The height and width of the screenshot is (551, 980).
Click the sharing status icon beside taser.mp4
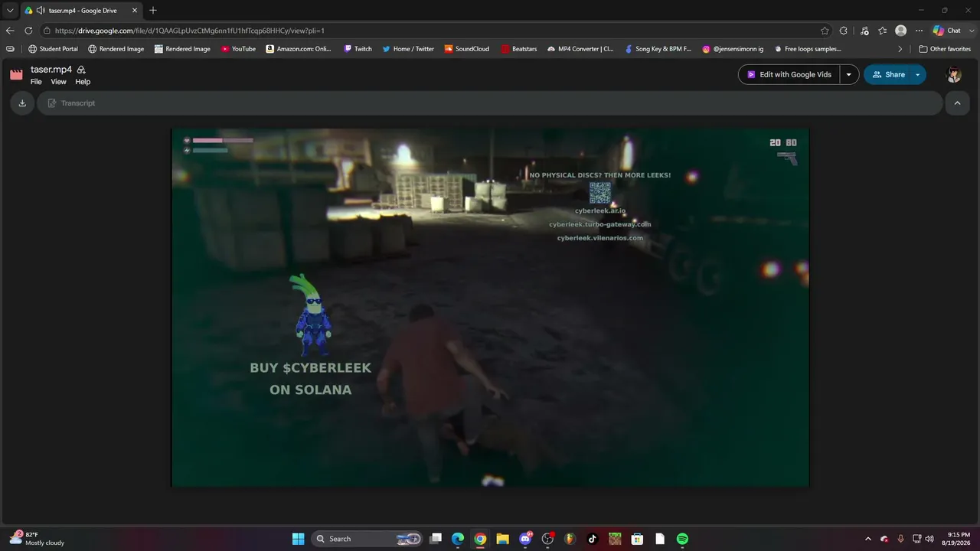click(81, 70)
